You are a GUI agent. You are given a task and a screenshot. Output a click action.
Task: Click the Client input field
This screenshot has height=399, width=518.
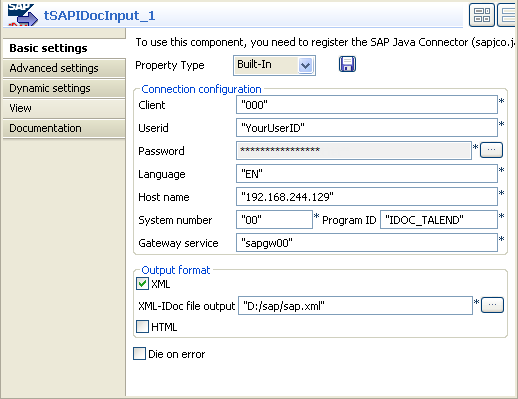[x=367, y=105]
